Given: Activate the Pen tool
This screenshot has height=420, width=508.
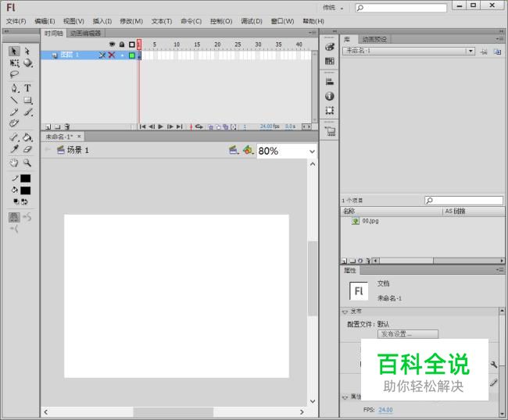Looking at the screenshot, I should tap(14, 88).
